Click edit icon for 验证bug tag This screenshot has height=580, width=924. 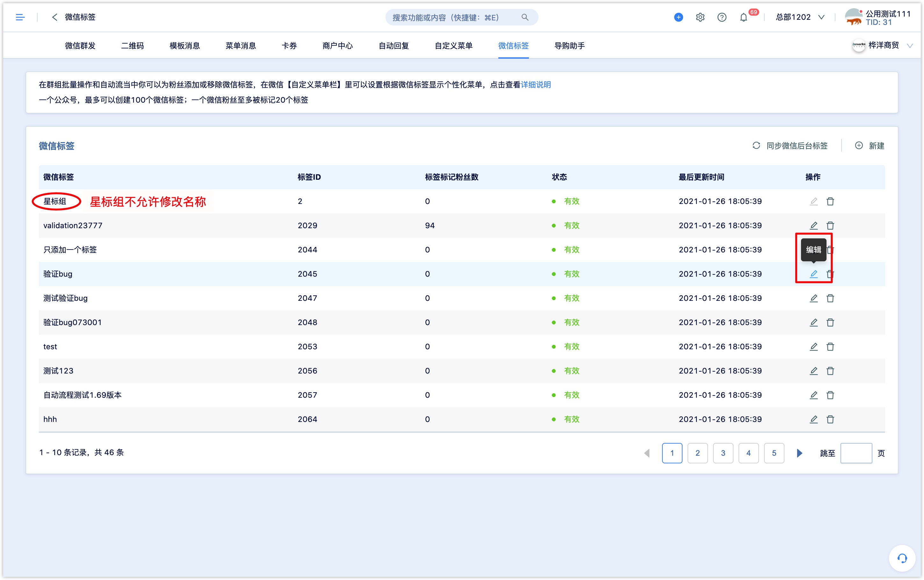point(813,273)
